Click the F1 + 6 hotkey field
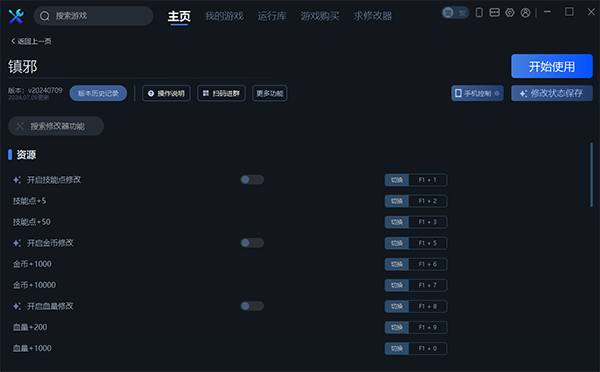 pos(428,264)
